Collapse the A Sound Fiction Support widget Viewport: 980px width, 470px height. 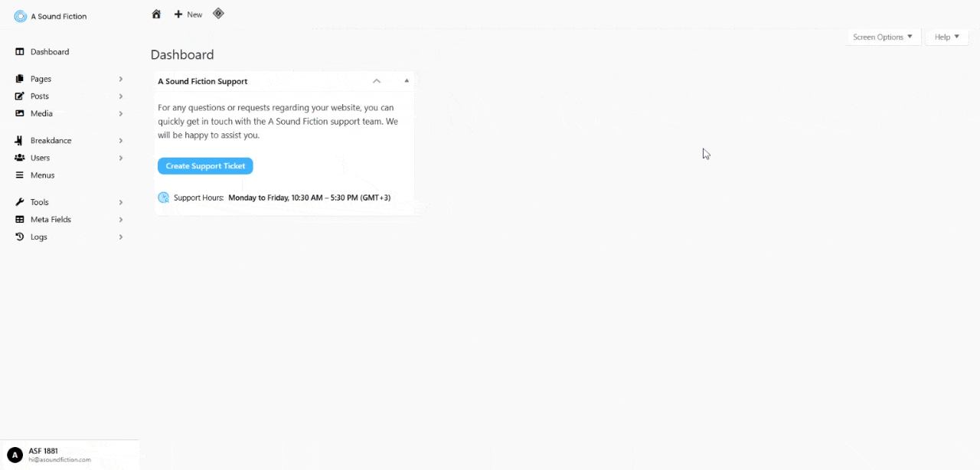click(x=407, y=80)
